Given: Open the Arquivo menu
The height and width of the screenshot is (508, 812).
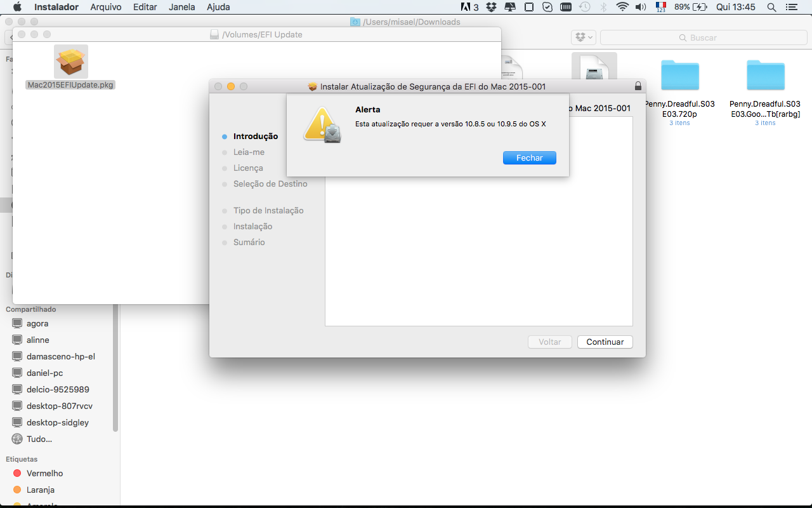Looking at the screenshot, I should (x=106, y=7).
